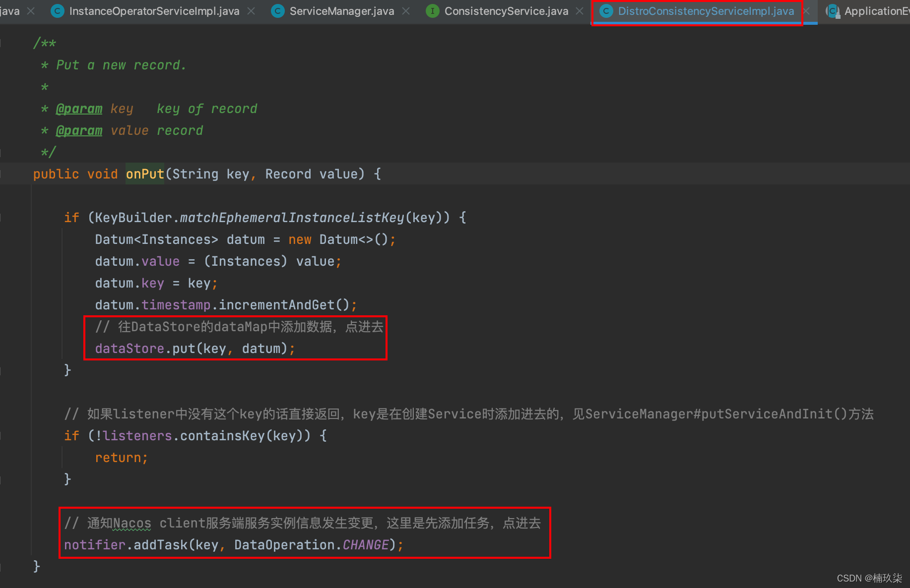Click the Datum<Instances> type declaration

point(156,239)
